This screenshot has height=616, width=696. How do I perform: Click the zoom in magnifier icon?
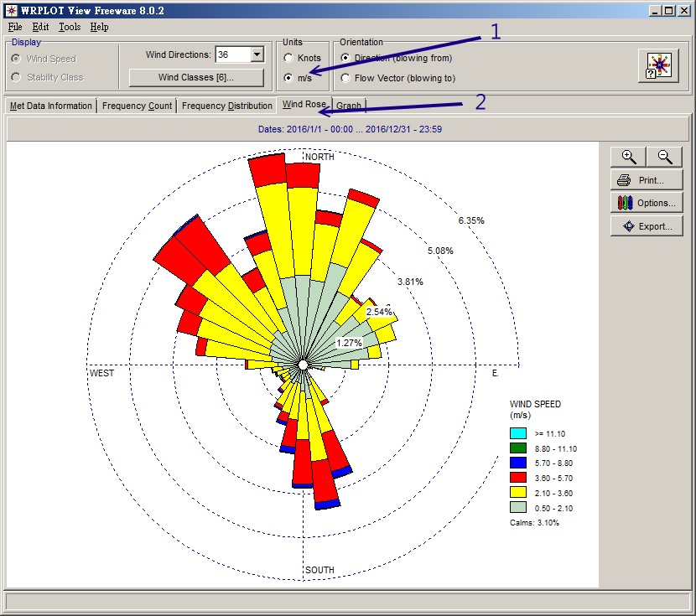tap(628, 157)
